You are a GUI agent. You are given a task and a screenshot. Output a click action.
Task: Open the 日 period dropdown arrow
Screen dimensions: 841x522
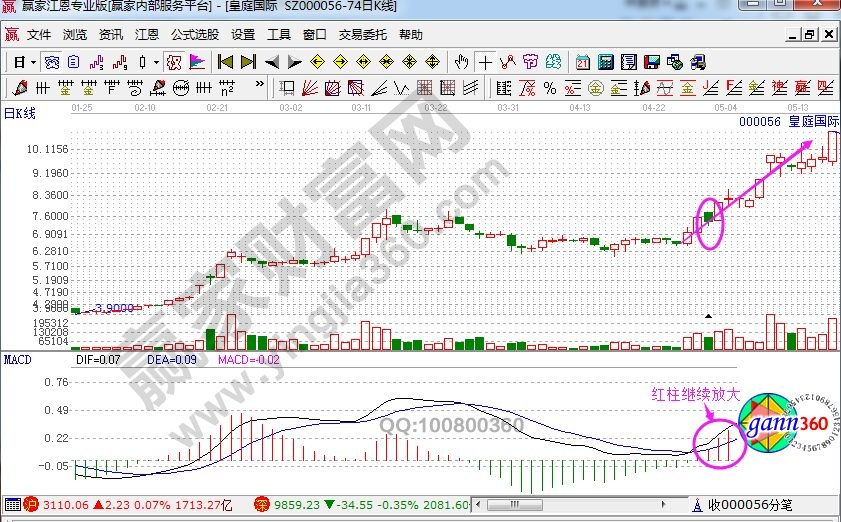click(32, 62)
